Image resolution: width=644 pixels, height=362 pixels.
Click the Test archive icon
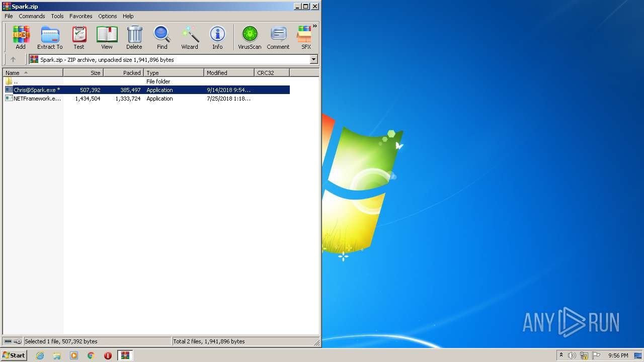point(79,38)
